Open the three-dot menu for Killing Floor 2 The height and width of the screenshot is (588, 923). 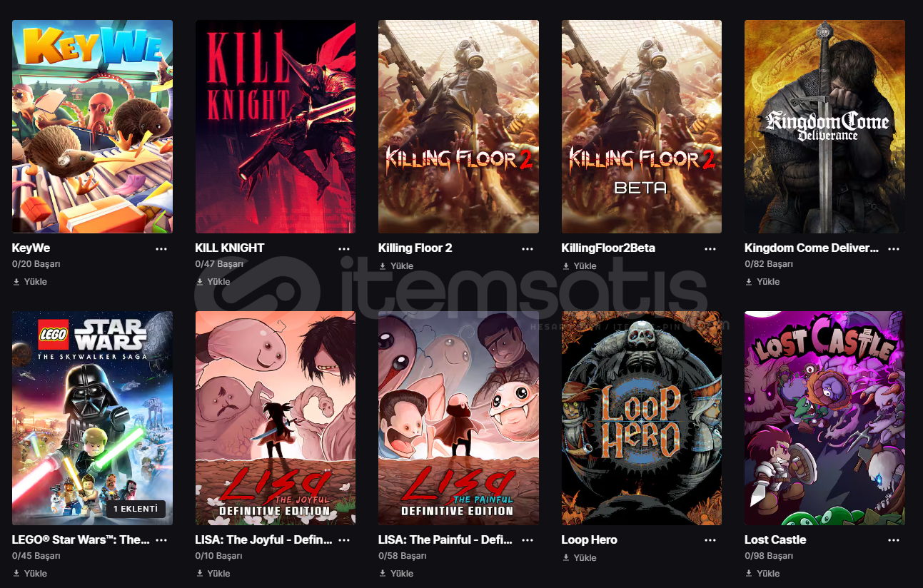pos(528,248)
